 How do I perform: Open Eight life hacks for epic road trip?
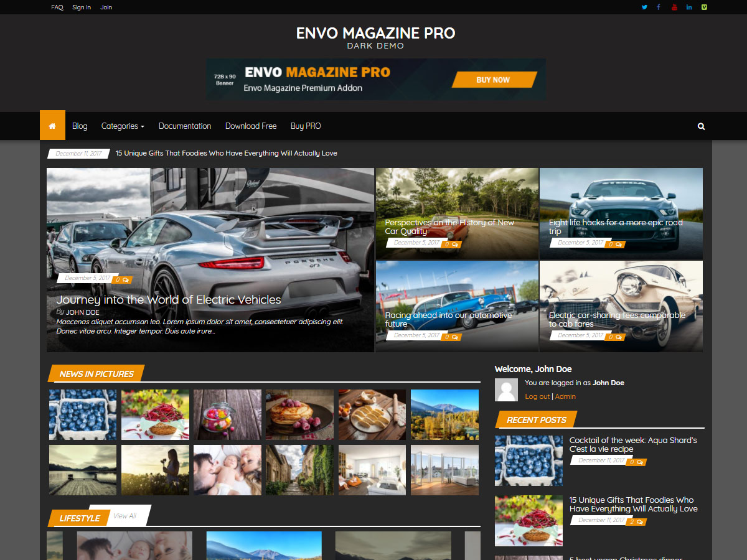point(616,226)
